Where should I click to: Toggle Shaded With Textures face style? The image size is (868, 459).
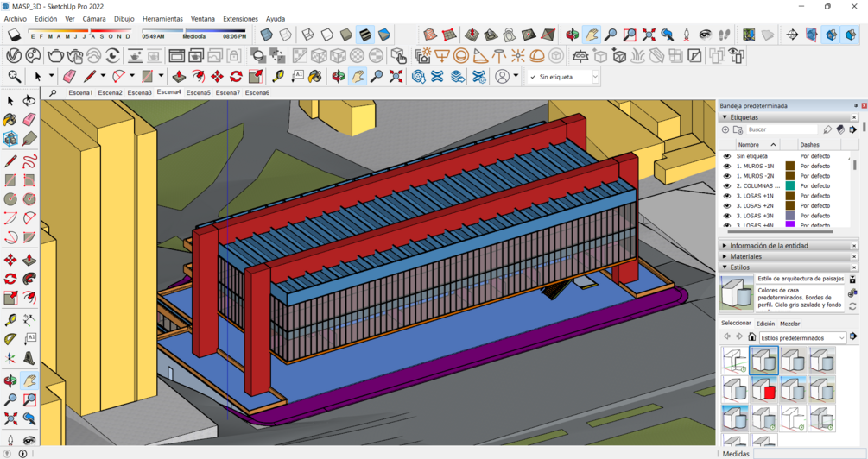(x=365, y=35)
